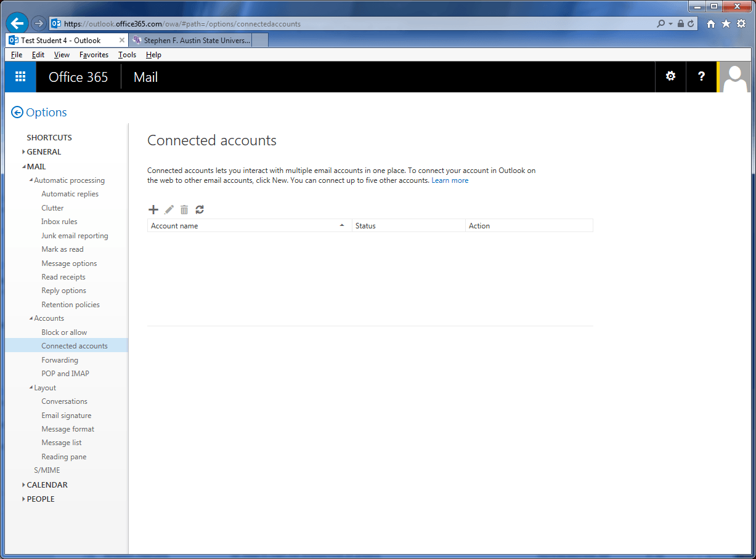The image size is (756, 559).
Task: Expand the CALENDAR section
Action: coord(47,485)
